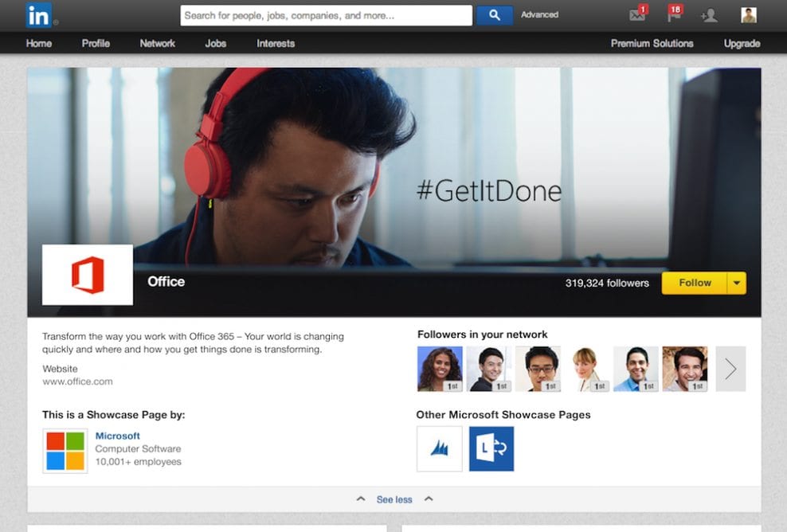The image size is (787, 532).
Task: Open the Interests menu
Action: tap(276, 44)
